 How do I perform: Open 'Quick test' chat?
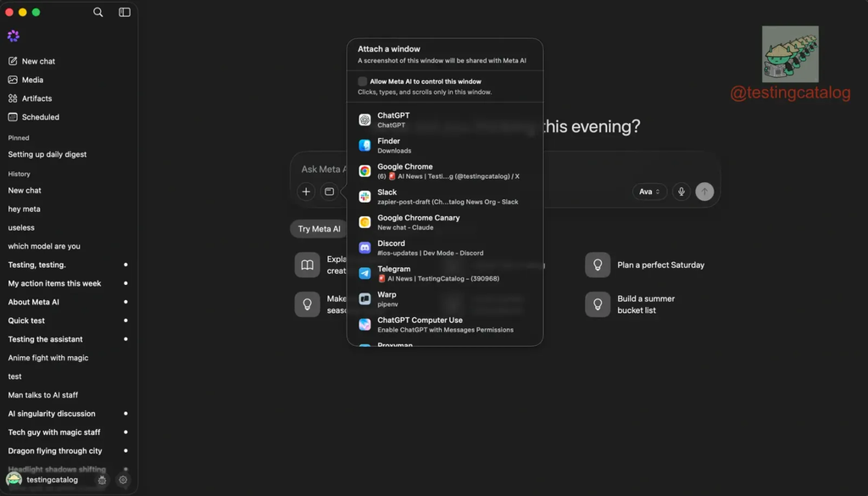26,320
